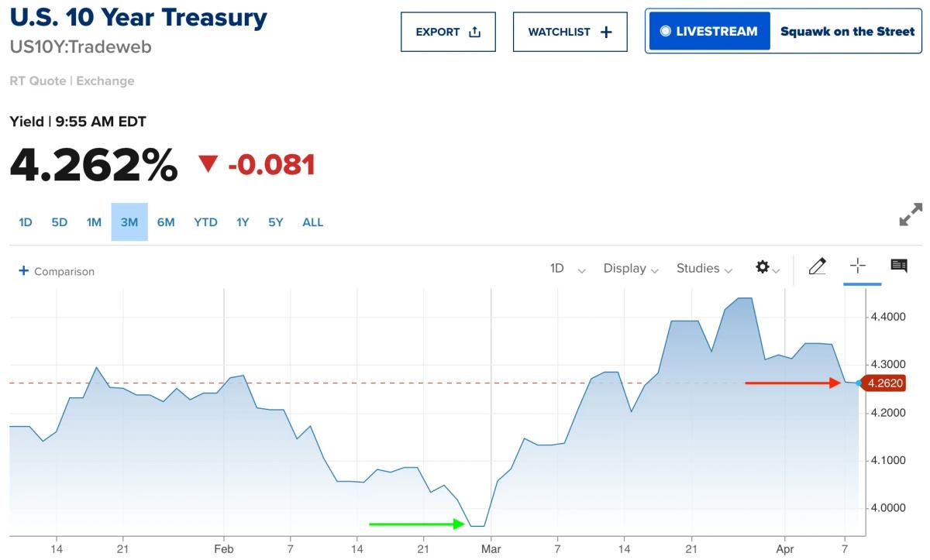Select the ALL time period tab
Viewport: 930px width, 560px height.
(312, 222)
